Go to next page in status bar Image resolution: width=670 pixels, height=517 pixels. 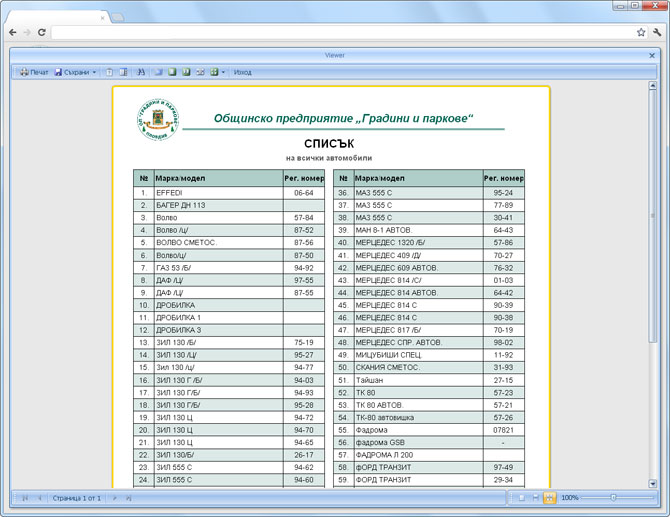point(115,498)
